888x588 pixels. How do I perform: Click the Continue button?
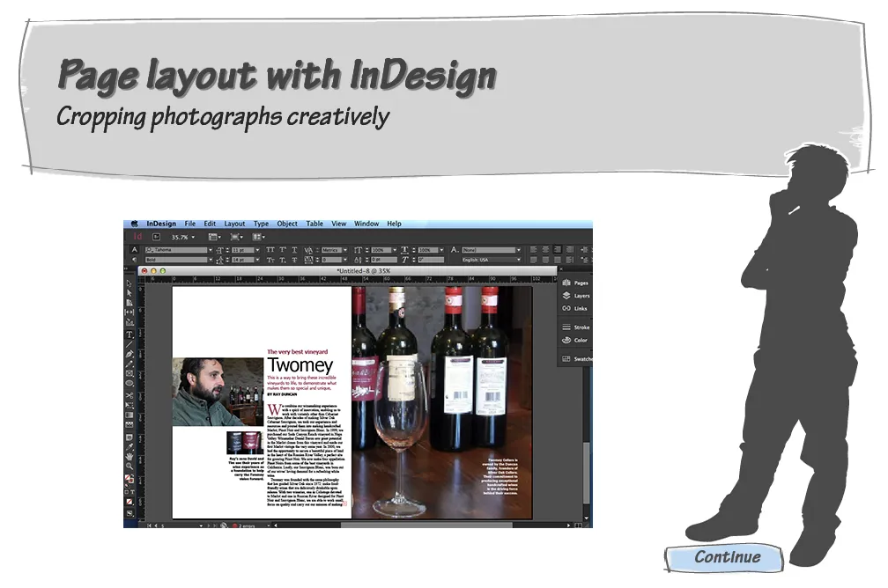pos(724,557)
